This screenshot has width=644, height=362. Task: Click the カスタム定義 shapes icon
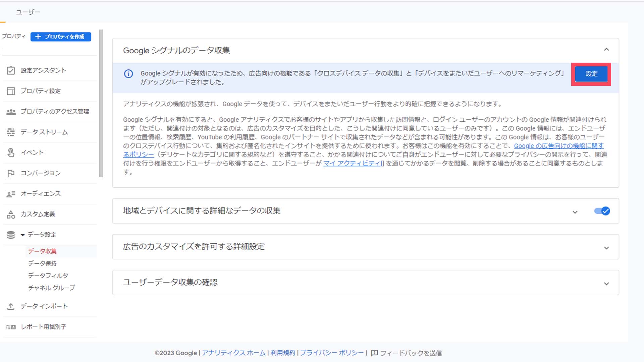[11, 214]
